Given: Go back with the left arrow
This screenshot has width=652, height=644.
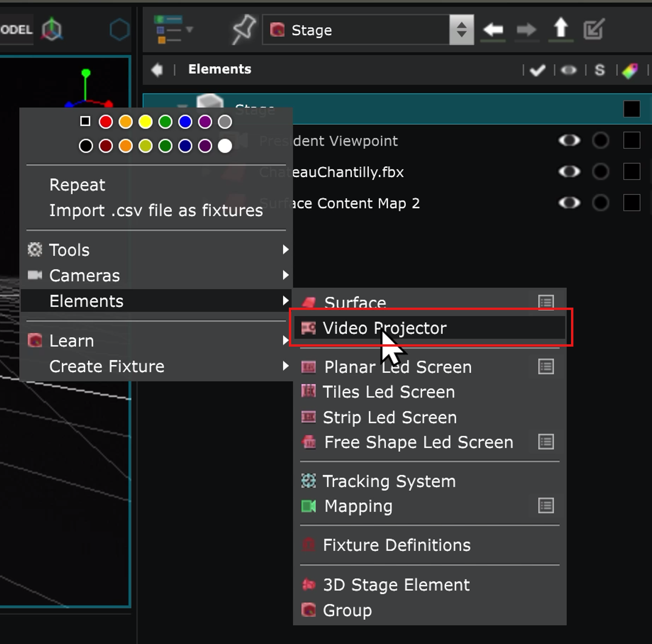Looking at the screenshot, I should [493, 30].
